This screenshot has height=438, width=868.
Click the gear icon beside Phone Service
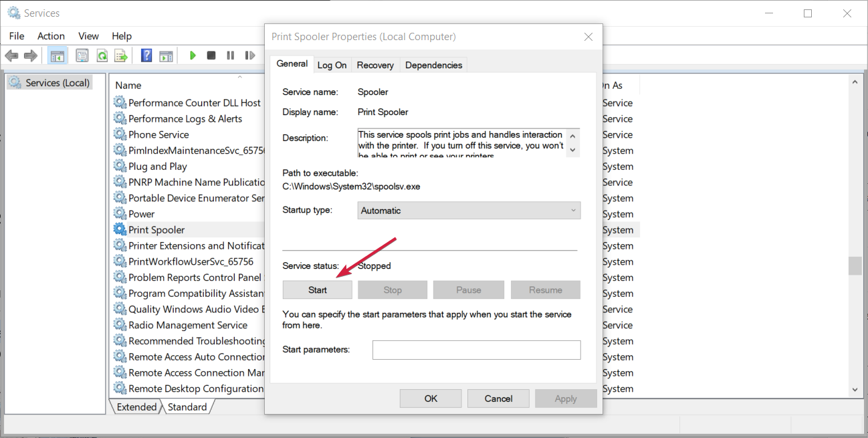pyautogui.click(x=120, y=134)
